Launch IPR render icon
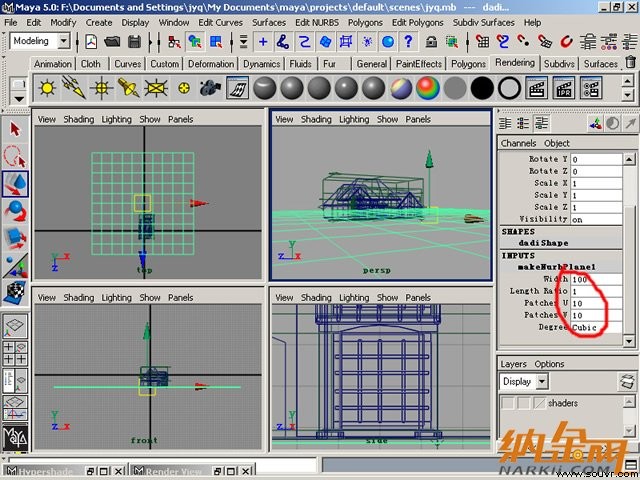The height and width of the screenshot is (480, 640). coord(564,88)
